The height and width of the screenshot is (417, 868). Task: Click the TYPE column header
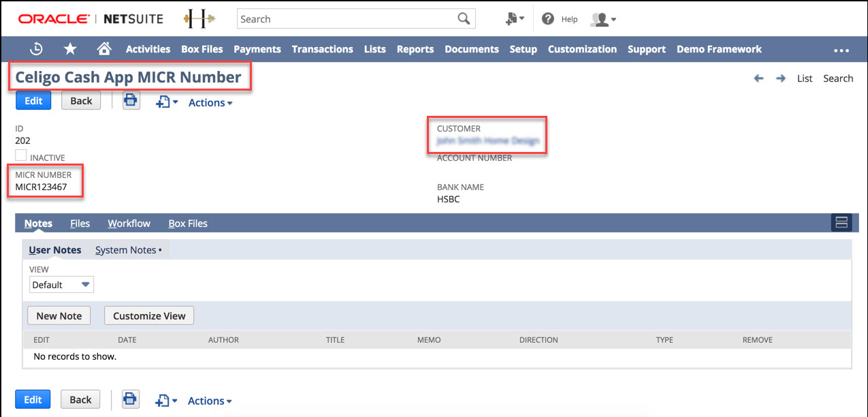click(x=664, y=340)
